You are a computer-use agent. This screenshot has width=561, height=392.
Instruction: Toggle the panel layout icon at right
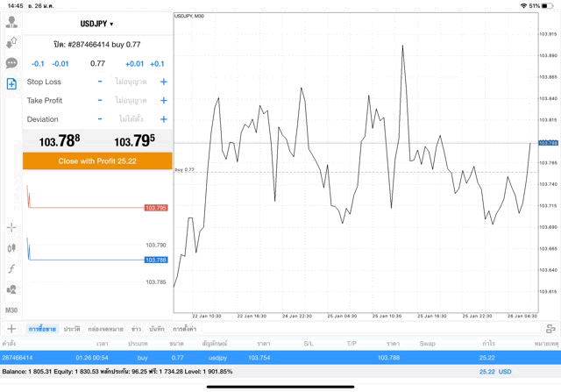click(550, 329)
